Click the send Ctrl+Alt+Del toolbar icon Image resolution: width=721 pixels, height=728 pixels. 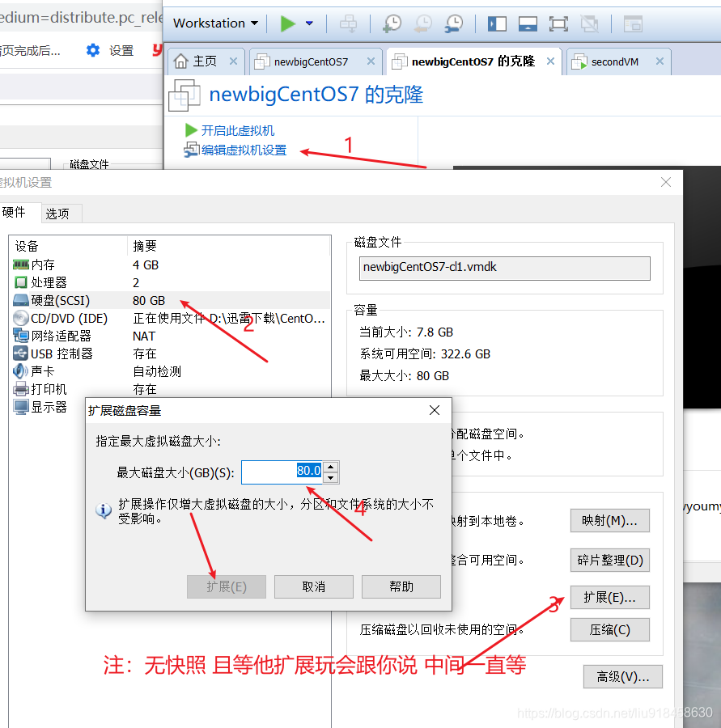pos(348,23)
